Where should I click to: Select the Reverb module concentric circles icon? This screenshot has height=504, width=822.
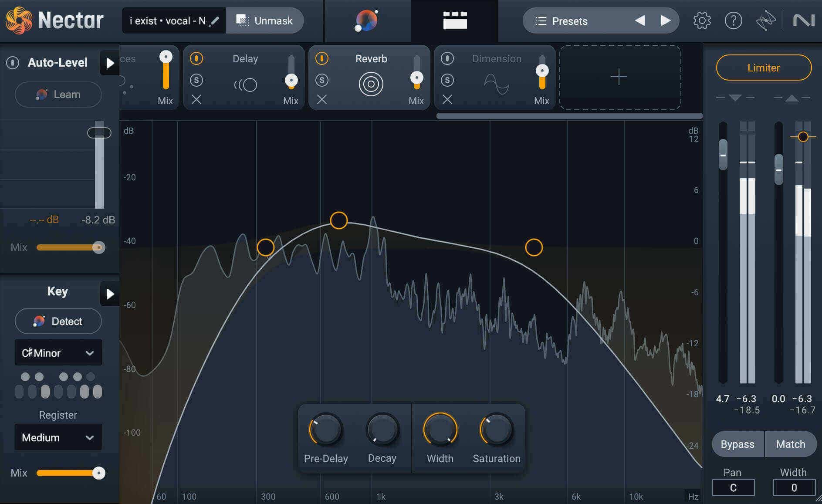[x=371, y=84]
